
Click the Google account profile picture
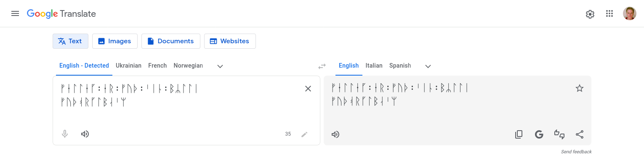[629, 14]
